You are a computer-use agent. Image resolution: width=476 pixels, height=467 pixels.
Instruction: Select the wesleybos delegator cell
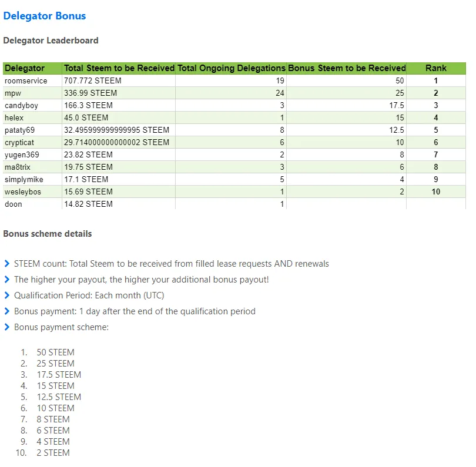pyautogui.click(x=32, y=191)
